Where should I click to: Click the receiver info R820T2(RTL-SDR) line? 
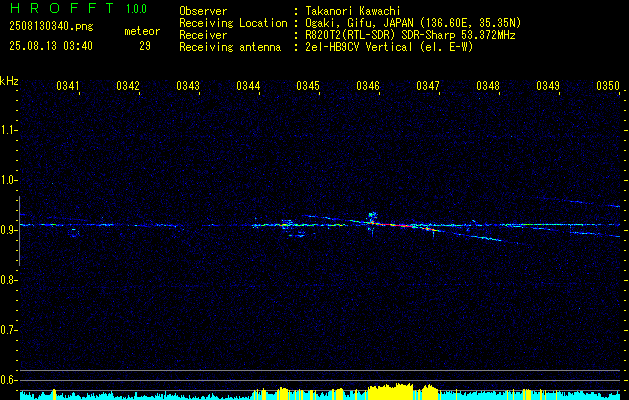pyautogui.click(x=410, y=35)
